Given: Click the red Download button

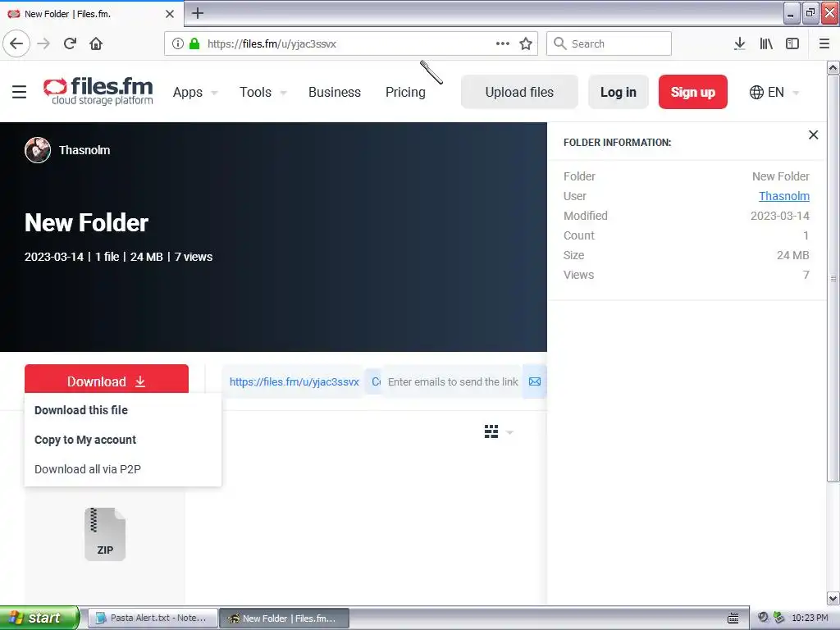Looking at the screenshot, I should point(106,381).
